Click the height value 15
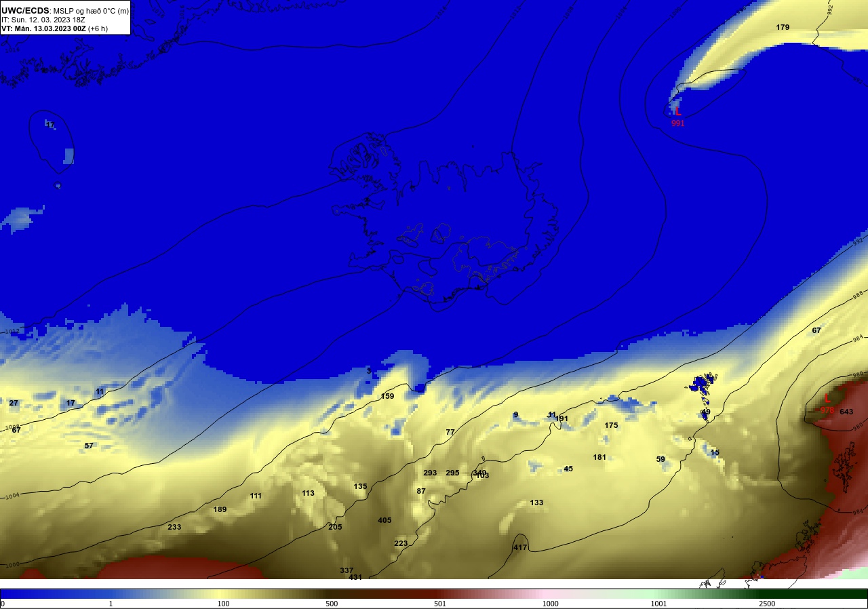 pos(715,452)
